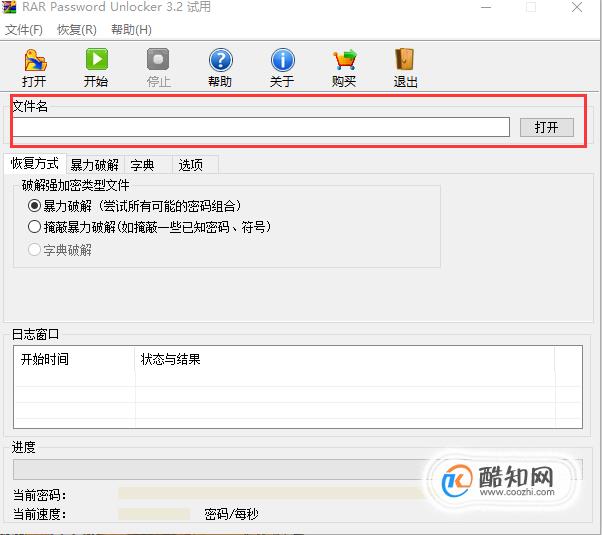Viewport: 602px width, 535px height.
Task: Minimize the RAR Password Unlocker window
Action: [486, 7]
